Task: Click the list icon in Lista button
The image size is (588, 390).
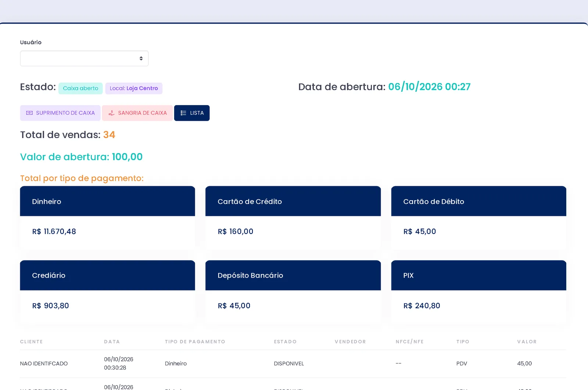Action: point(183,113)
